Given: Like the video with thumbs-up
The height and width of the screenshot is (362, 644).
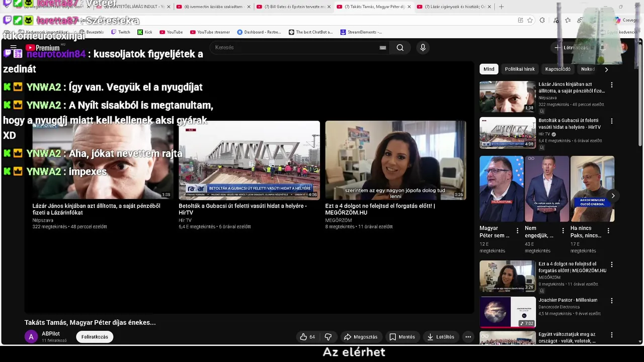Looking at the screenshot, I should tap(307, 337).
